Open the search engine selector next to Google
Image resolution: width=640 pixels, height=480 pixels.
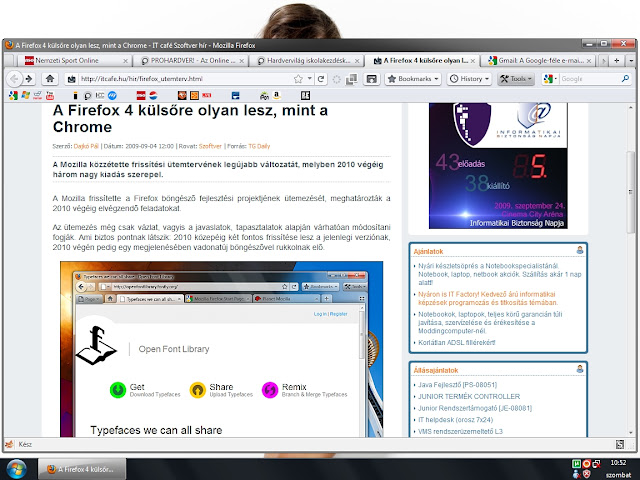tap(550, 79)
